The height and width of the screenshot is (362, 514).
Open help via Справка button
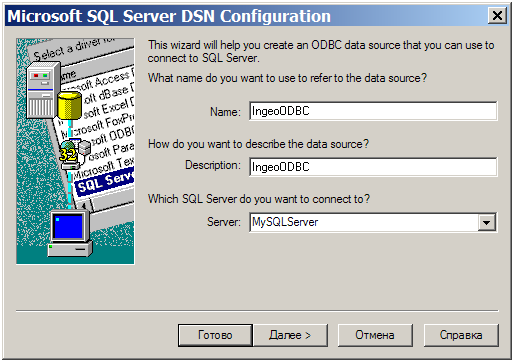tap(461, 335)
